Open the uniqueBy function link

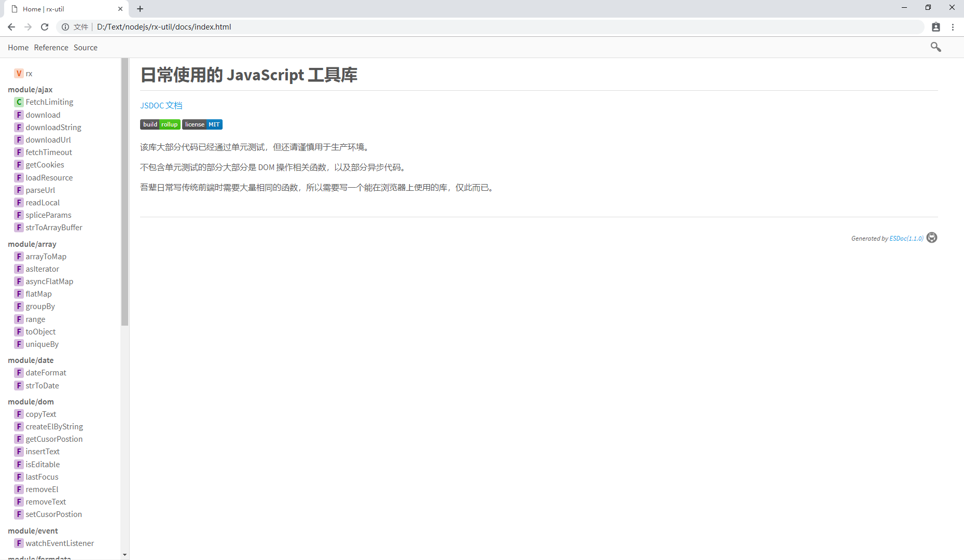pyautogui.click(x=42, y=344)
